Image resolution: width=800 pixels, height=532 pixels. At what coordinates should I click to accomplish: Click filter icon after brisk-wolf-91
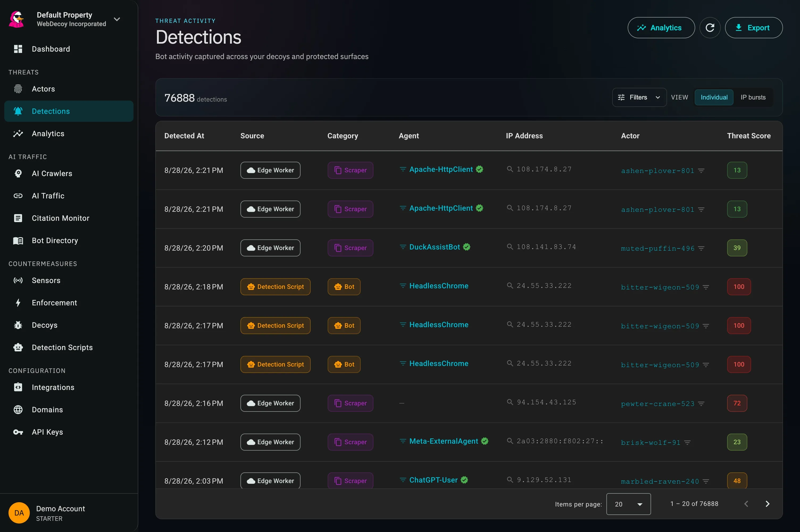click(x=687, y=443)
